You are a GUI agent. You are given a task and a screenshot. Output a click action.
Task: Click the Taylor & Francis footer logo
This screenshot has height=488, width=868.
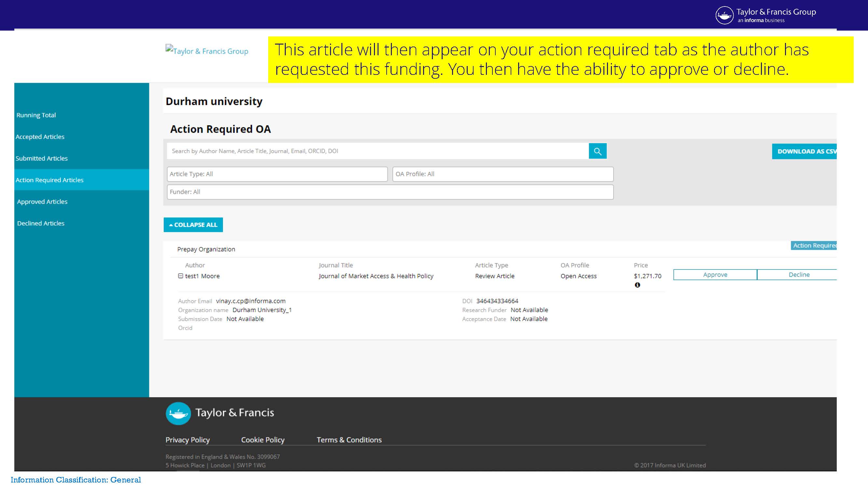220,413
